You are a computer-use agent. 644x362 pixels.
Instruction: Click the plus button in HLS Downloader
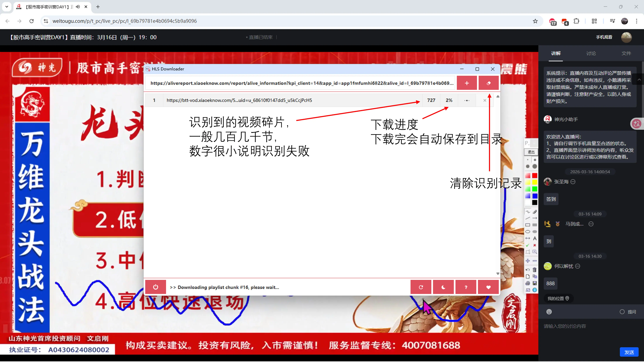(466, 83)
